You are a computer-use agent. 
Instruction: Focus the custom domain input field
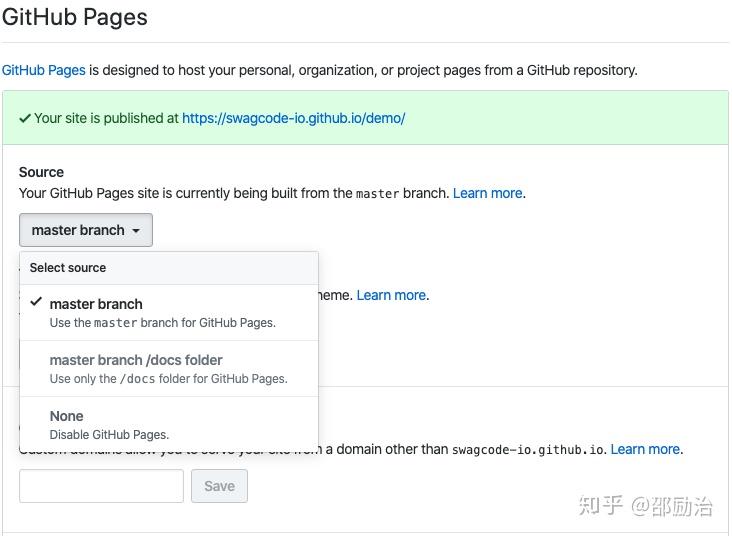click(101, 486)
